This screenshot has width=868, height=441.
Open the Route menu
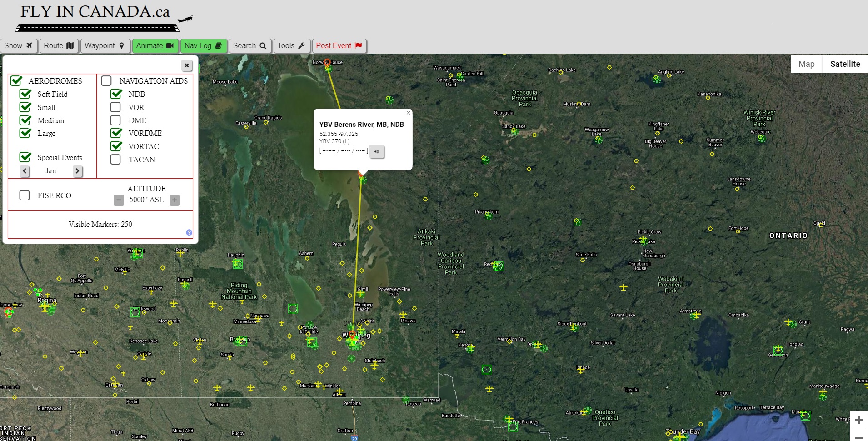[59, 45]
